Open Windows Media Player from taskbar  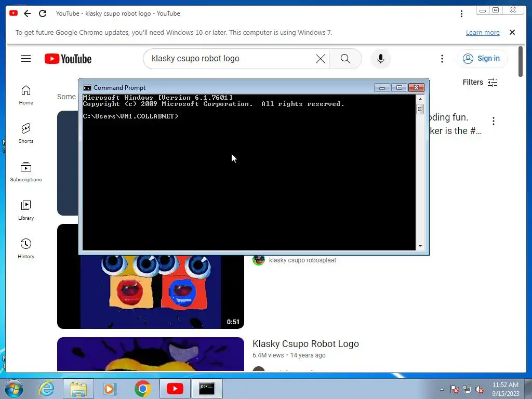click(x=110, y=389)
